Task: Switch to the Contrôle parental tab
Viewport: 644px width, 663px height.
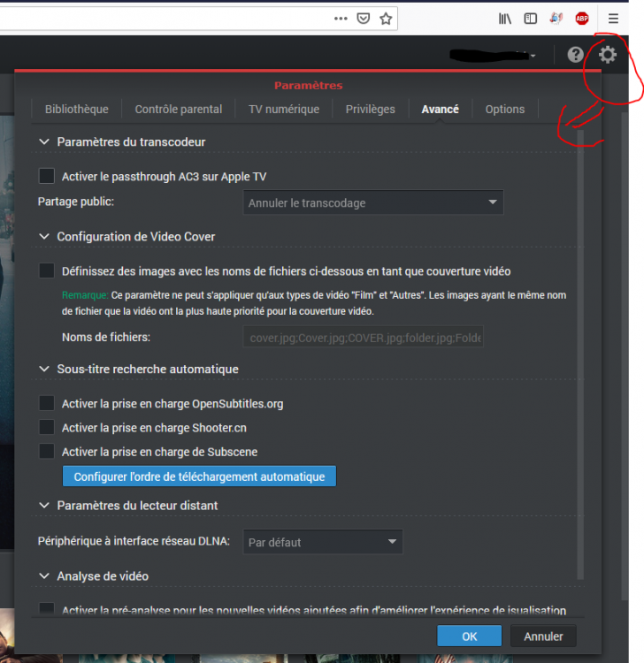Action: click(x=178, y=109)
